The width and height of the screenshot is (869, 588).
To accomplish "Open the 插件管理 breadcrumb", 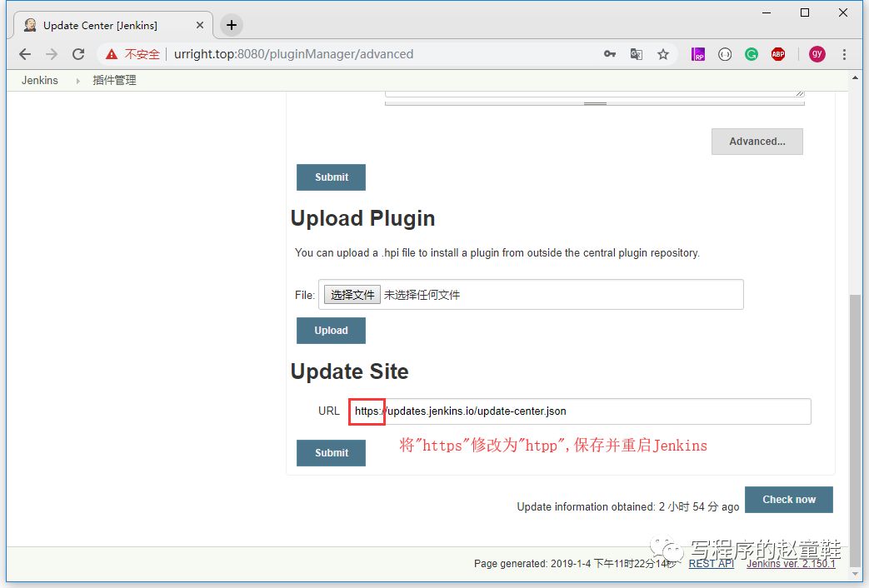I will (114, 80).
